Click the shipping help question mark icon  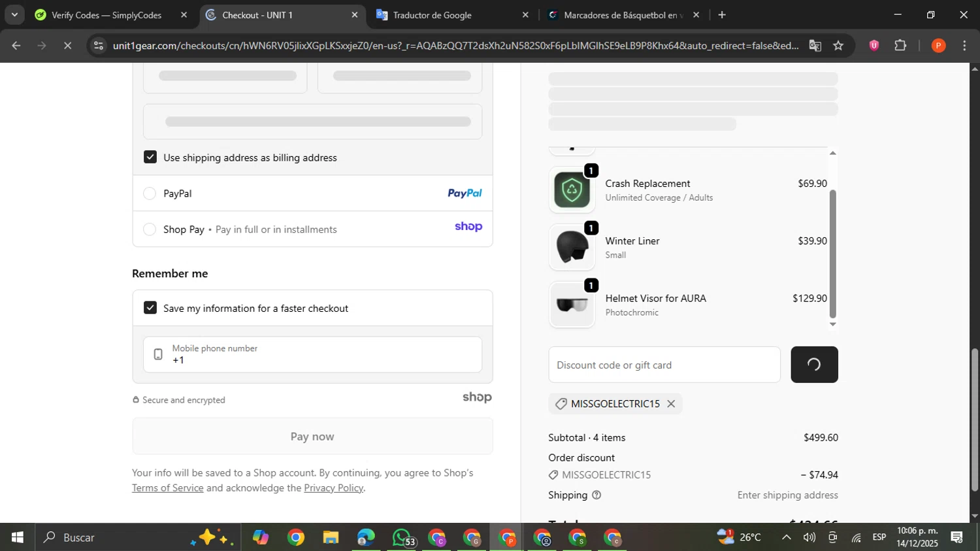(x=596, y=495)
